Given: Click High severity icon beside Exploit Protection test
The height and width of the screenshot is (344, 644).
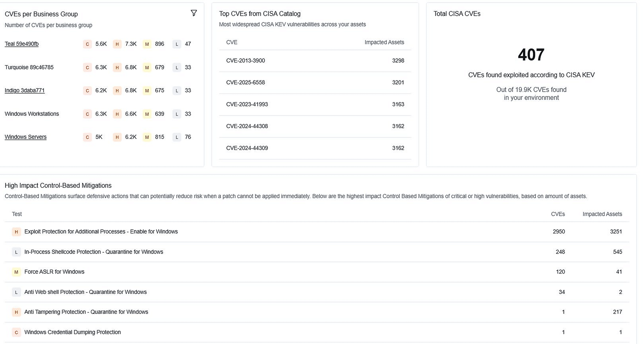Looking at the screenshot, I should (16, 232).
